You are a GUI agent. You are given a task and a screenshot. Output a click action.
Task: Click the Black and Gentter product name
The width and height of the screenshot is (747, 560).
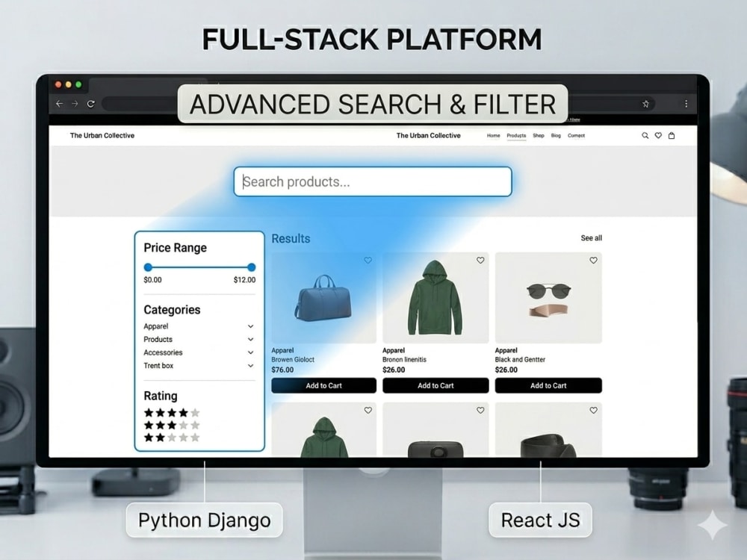pyautogui.click(x=520, y=360)
